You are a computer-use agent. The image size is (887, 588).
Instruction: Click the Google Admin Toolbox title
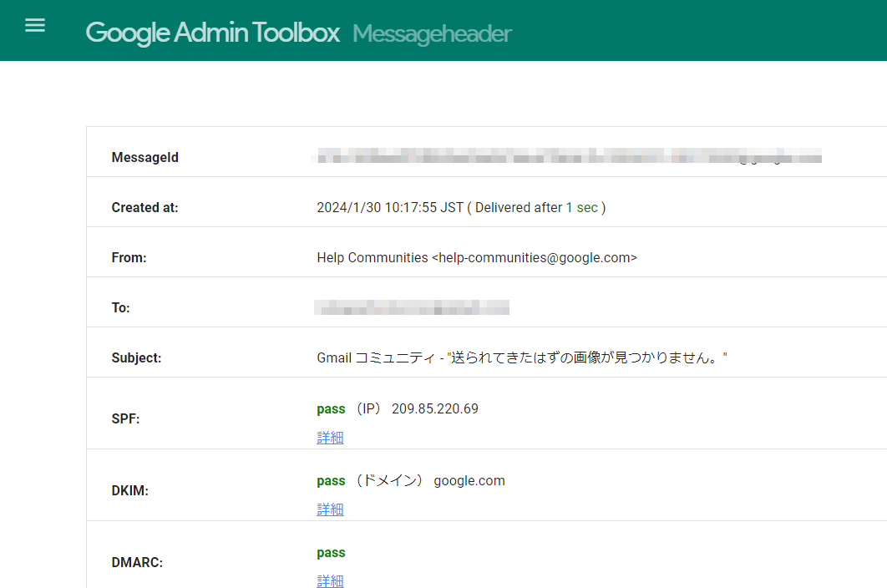[213, 33]
